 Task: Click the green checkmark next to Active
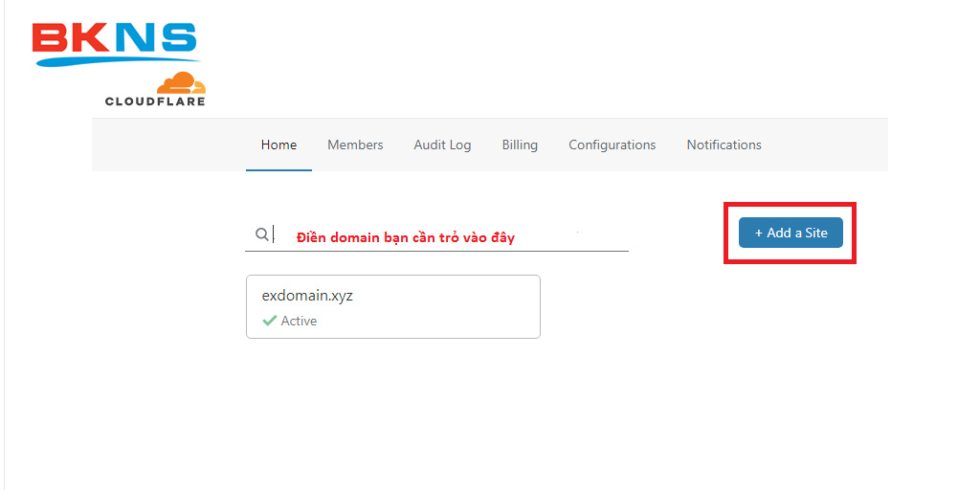[269, 321]
